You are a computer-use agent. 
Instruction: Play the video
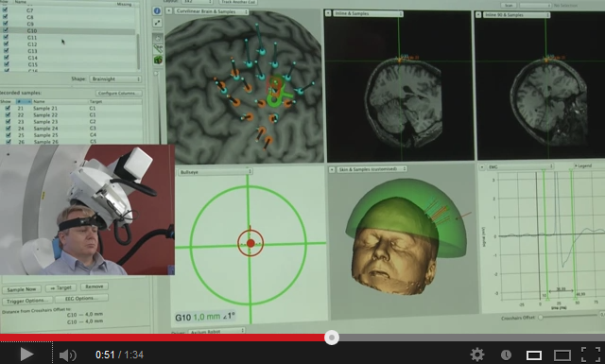(26, 355)
